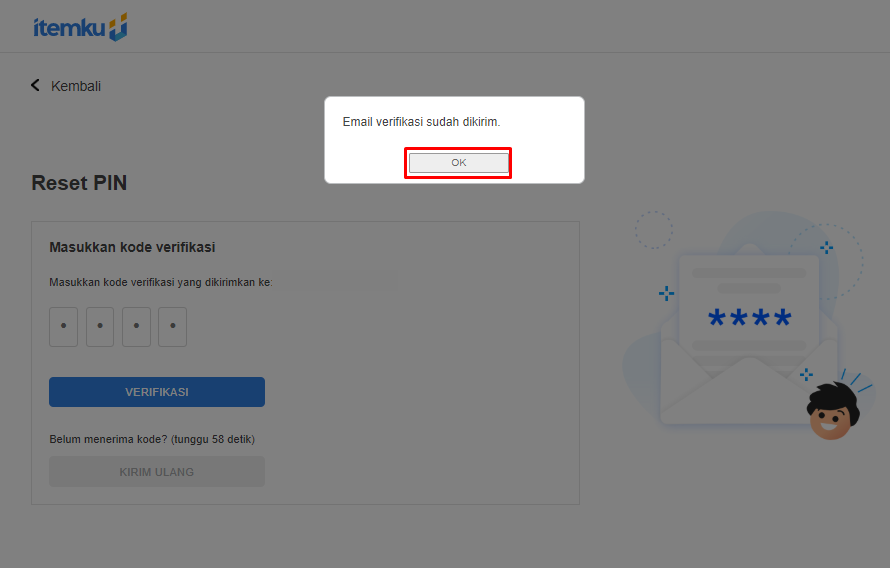
Task: Select the third verification code box
Action: pyautogui.click(x=136, y=327)
